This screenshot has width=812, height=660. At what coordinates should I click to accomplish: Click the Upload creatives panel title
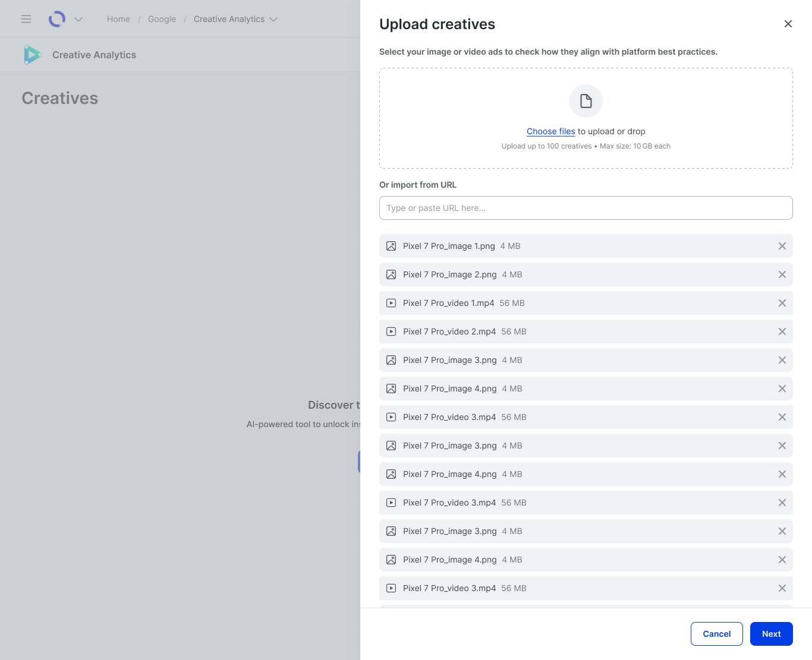tap(437, 24)
